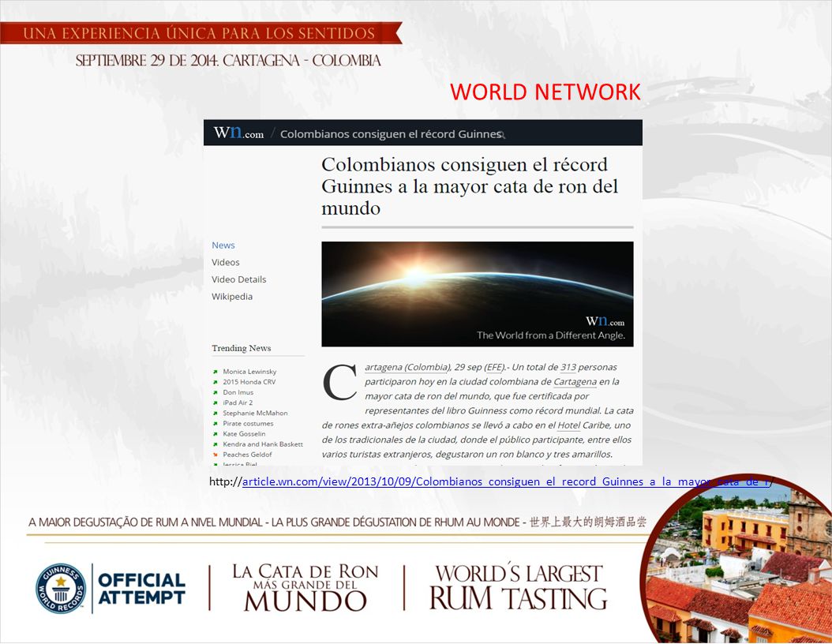Click the header breadcrumb title text
The height and width of the screenshot is (644, 832).
(391, 134)
